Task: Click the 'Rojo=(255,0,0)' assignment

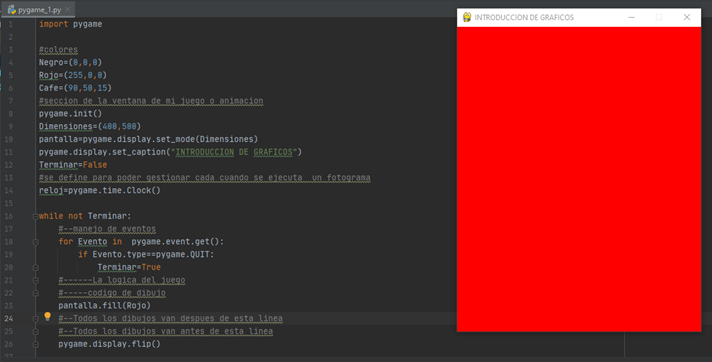Action: coord(73,75)
